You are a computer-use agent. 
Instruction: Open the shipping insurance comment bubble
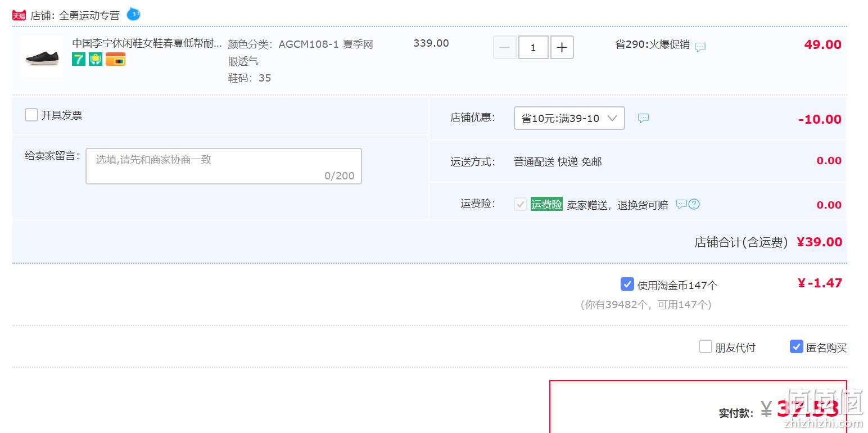point(681,204)
